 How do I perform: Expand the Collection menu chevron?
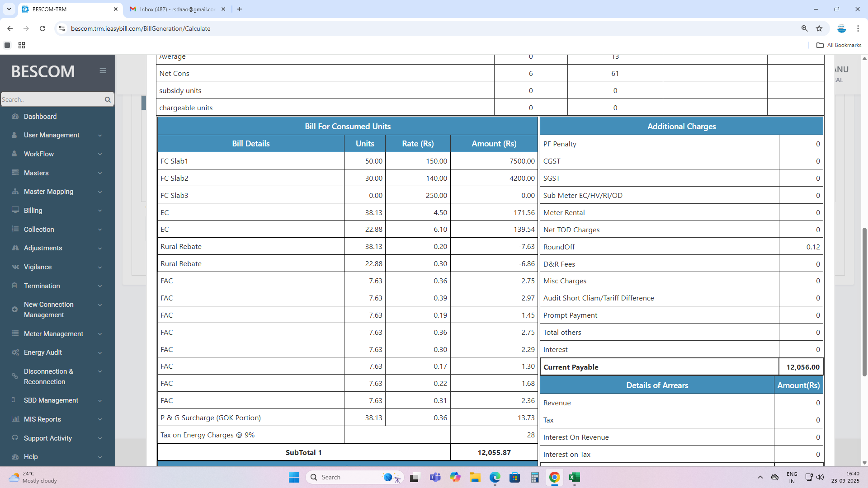click(100, 230)
